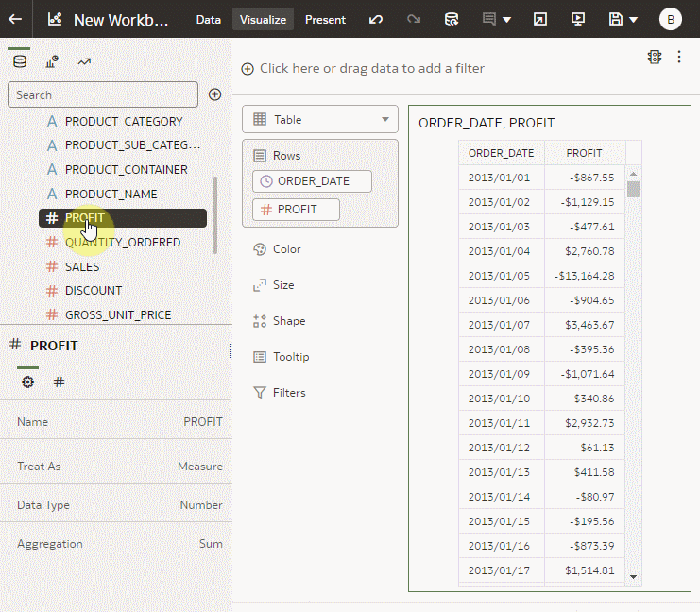Select the ORDER_DATE pill in Rows

click(x=312, y=181)
